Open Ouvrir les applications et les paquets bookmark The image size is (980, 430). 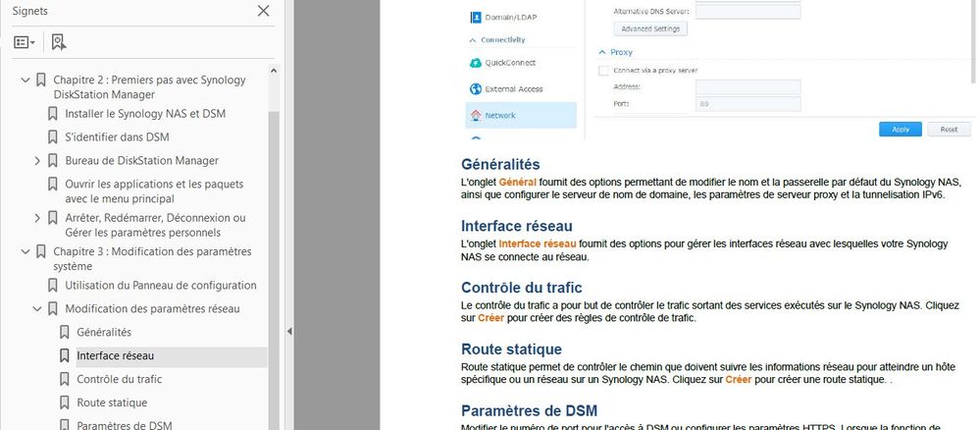(154, 191)
